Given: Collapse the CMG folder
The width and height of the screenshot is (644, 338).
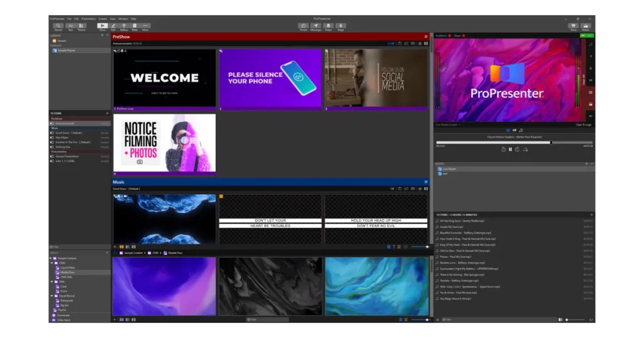Looking at the screenshot, I should pyautogui.click(x=52, y=263).
